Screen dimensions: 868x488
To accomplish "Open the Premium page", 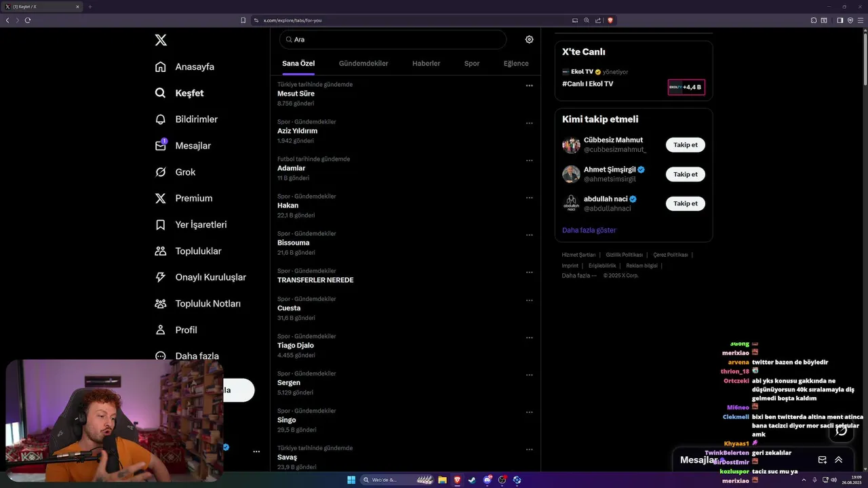I will [183, 198].
